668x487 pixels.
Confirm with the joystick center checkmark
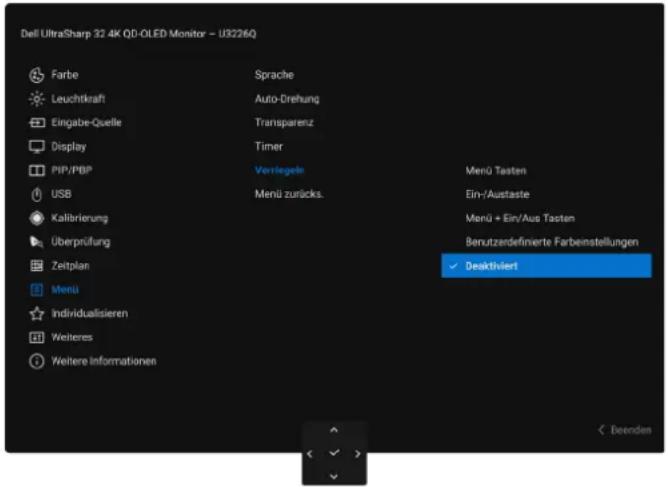[x=334, y=452]
